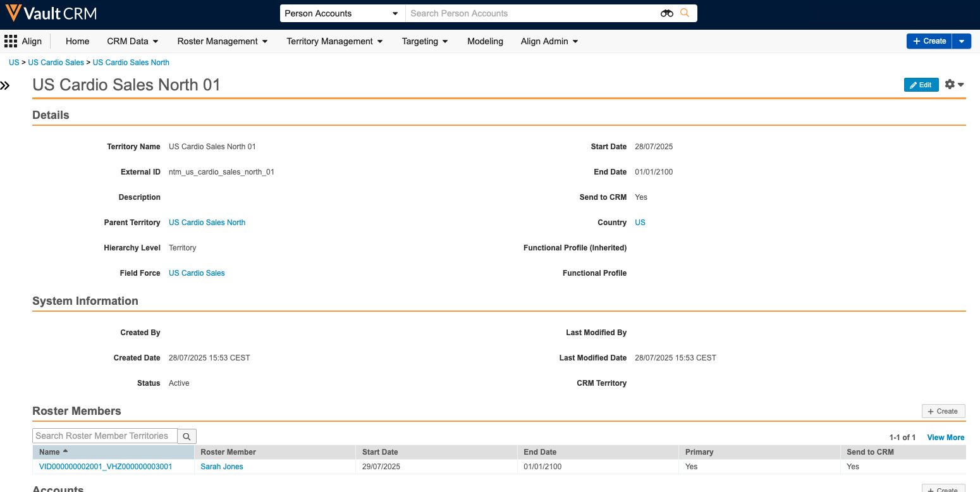The image size is (980, 492).
Task: Click View More in Roster Members
Action: tap(945, 438)
